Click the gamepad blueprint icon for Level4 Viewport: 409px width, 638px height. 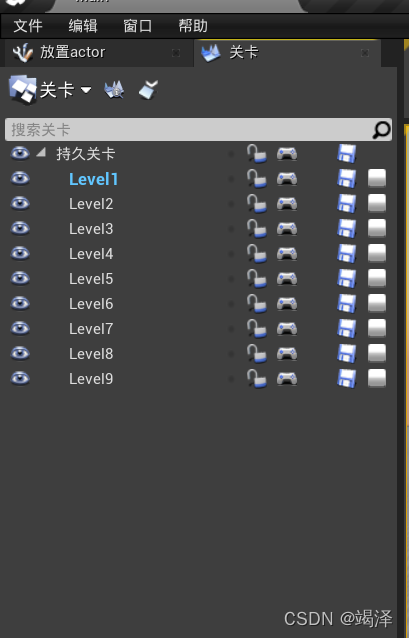tap(287, 254)
